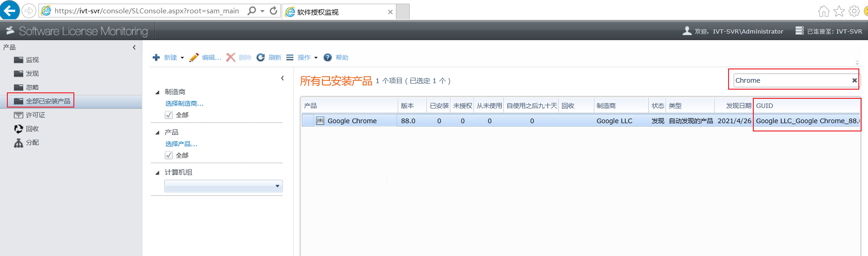Open browser settings gear icon
The height and width of the screenshot is (256, 868).
[x=854, y=11]
